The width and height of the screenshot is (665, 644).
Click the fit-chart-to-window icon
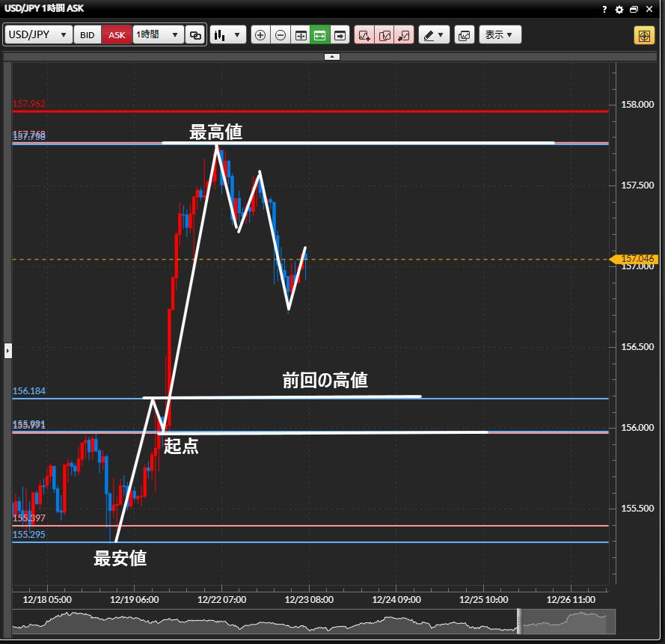pyautogui.click(x=301, y=35)
